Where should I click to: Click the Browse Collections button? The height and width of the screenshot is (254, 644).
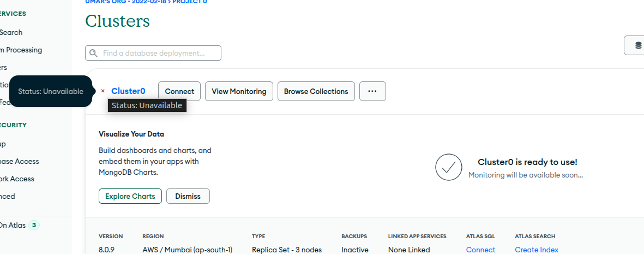point(316,91)
